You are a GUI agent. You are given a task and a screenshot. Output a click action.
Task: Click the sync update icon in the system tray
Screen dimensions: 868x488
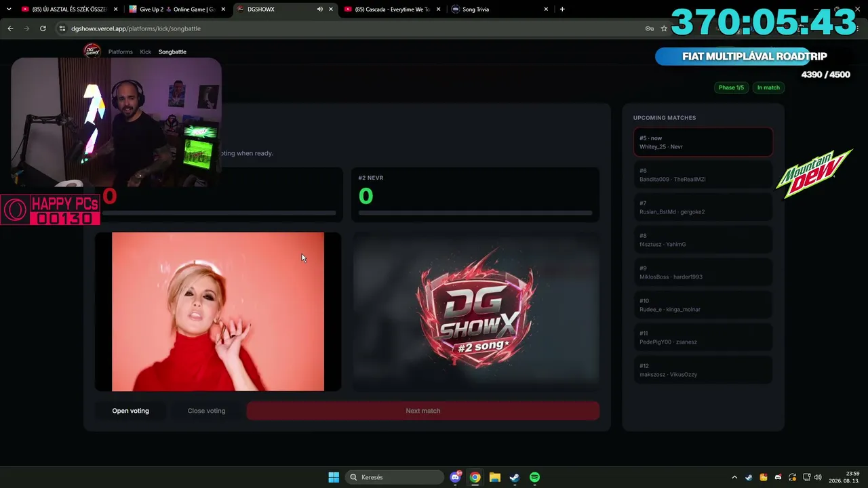(x=792, y=477)
